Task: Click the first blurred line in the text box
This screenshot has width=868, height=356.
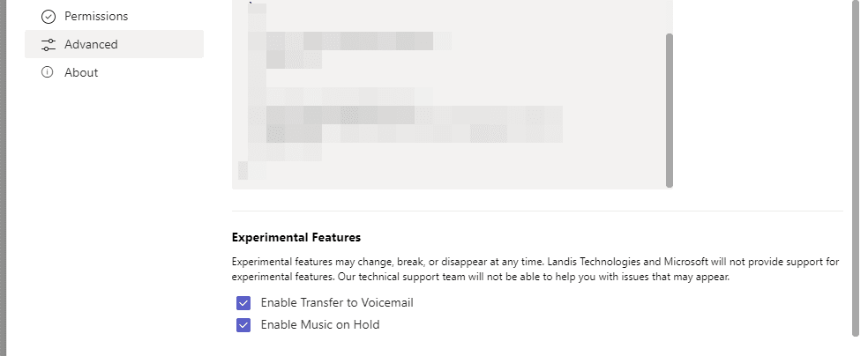Action: (x=350, y=41)
